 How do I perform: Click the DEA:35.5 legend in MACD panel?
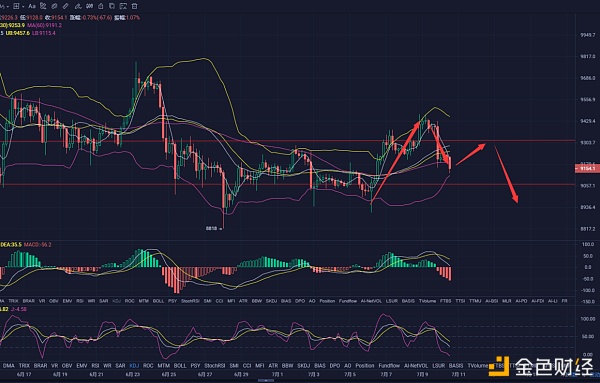coord(11,244)
